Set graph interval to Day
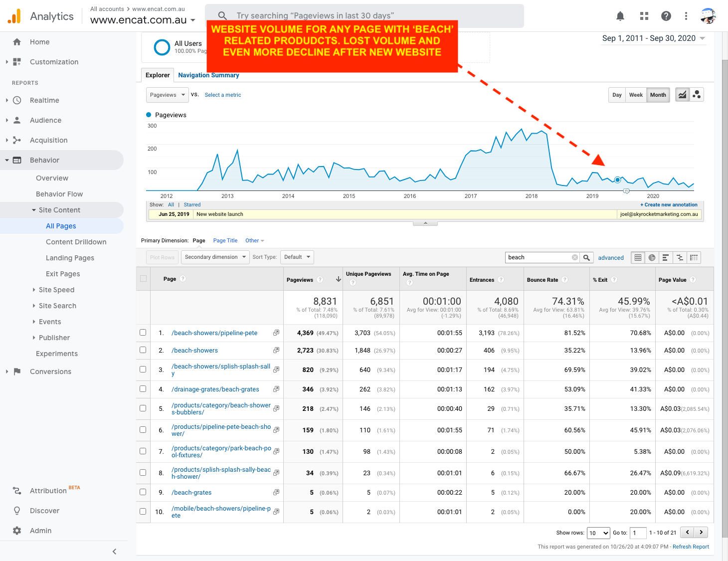 tap(617, 95)
